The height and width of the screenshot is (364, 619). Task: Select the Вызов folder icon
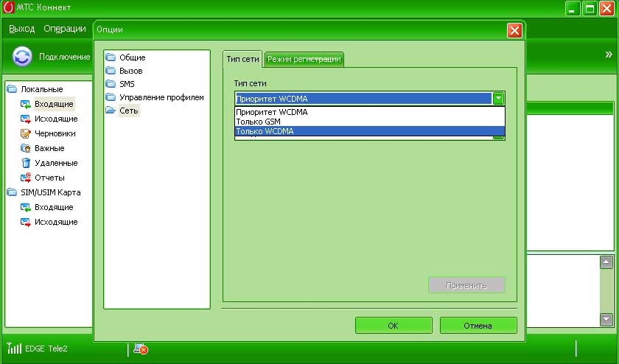tap(111, 71)
